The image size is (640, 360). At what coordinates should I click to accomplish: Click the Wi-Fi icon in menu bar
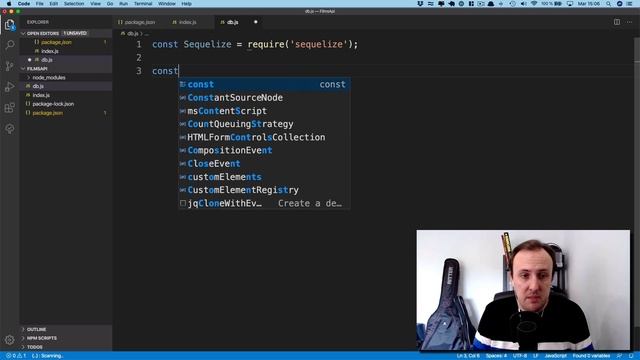534,4
